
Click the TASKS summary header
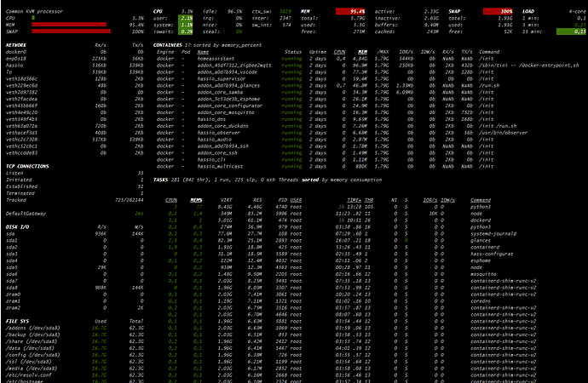pos(268,180)
